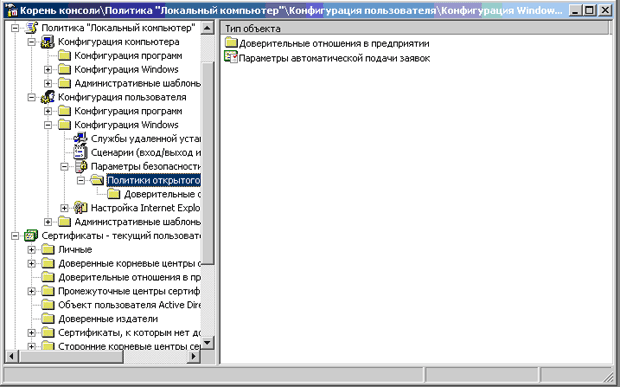The image size is (620, 387).
Task: Click the Параметры безопасности lock icon
Action: point(81,166)
